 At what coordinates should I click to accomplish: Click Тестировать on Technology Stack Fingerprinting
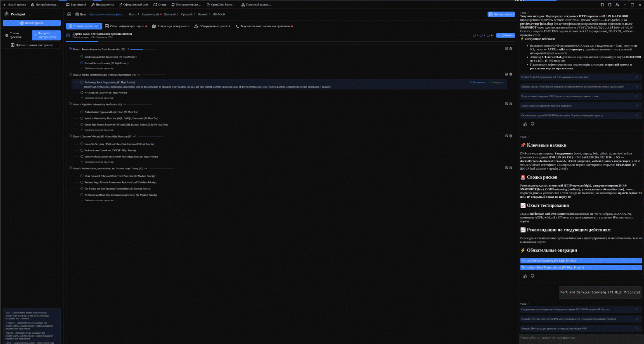478,82
